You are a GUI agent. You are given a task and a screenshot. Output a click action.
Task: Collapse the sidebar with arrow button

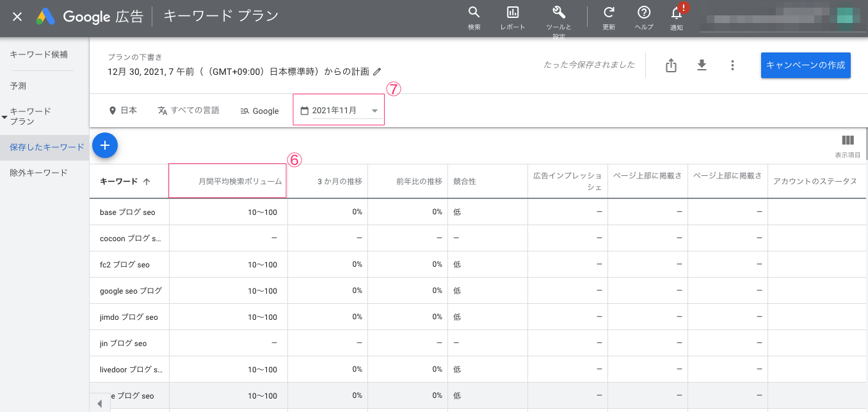(99, 403)
